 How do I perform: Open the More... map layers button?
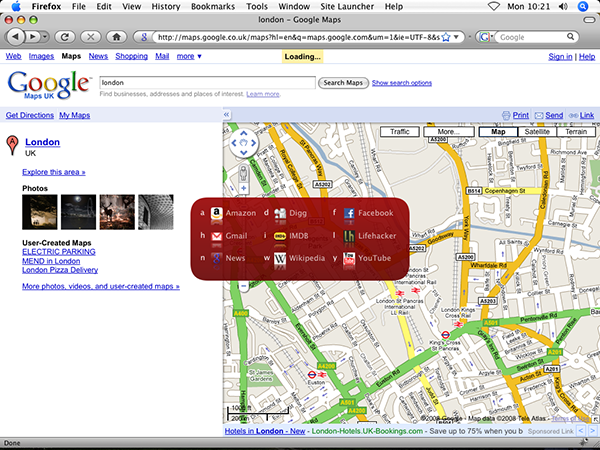coord(449,132)
